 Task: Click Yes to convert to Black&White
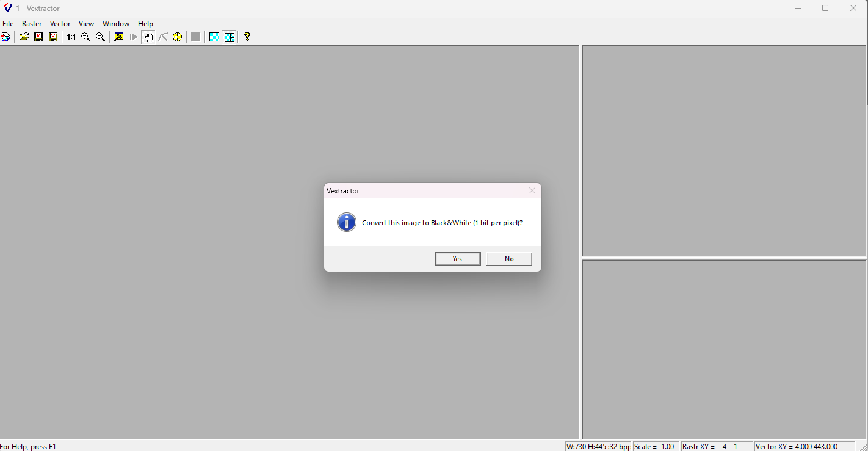tap(458, 259)
